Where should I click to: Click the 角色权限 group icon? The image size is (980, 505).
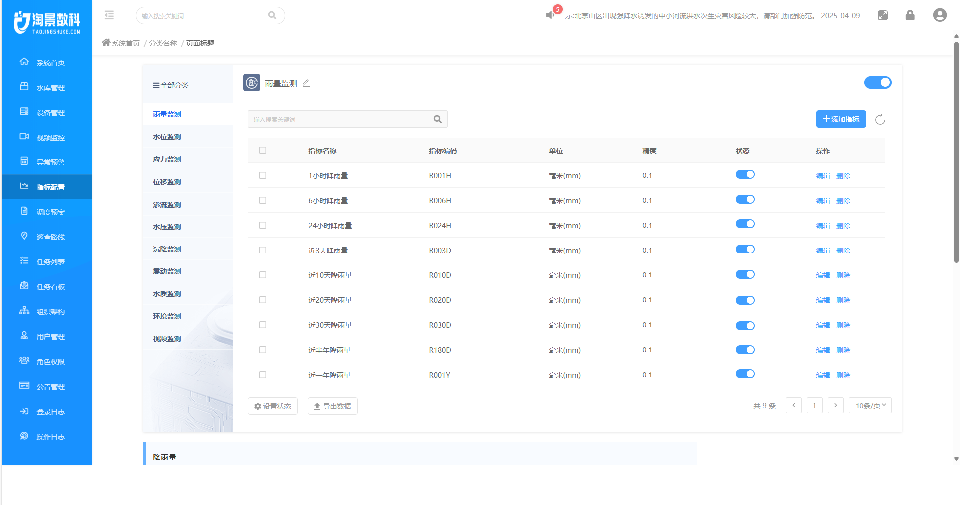coord(24,360)
